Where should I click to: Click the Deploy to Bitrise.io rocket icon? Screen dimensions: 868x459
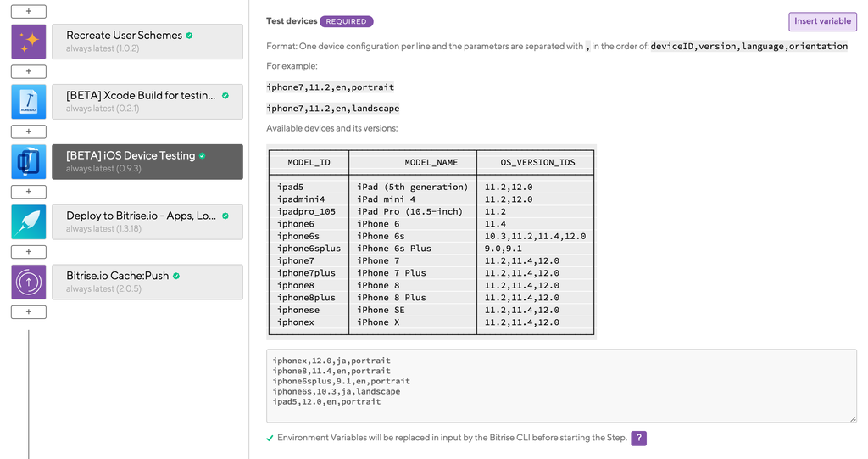[29, 221]
